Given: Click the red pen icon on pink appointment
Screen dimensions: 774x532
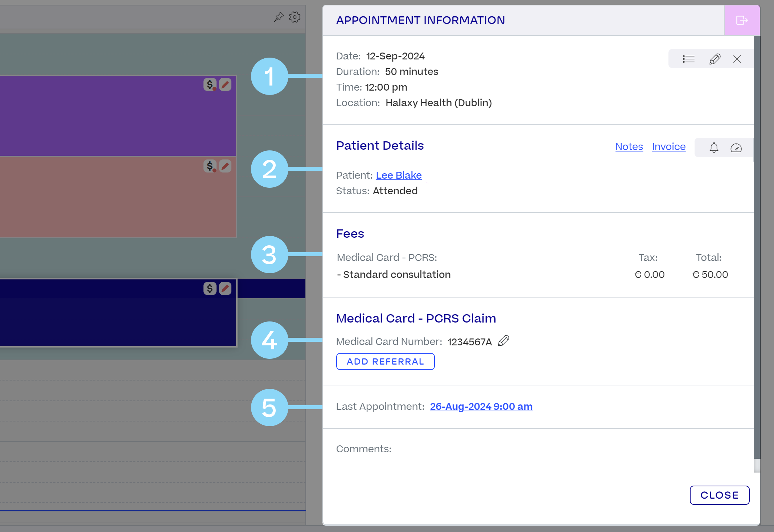Looking at the screenshot, I should (225, 166).
